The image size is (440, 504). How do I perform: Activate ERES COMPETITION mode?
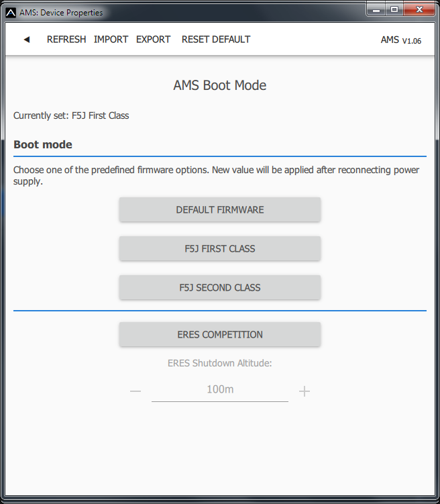220,335
